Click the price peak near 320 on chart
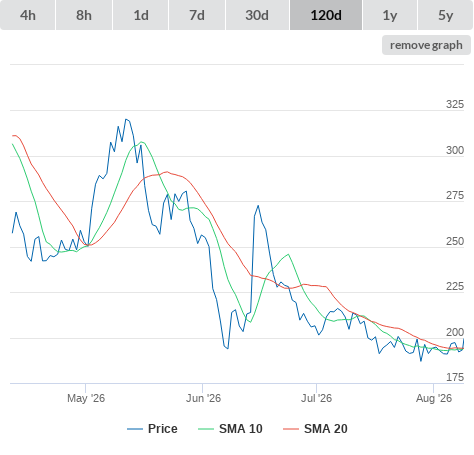Image resolution: width=474 pixels, height=455 pixels. coord(126,119)
